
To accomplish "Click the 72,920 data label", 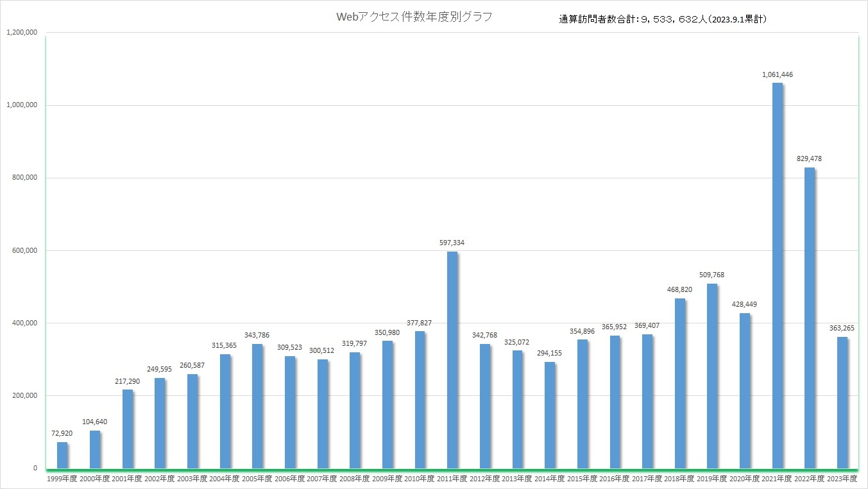I will pos(62,433).
